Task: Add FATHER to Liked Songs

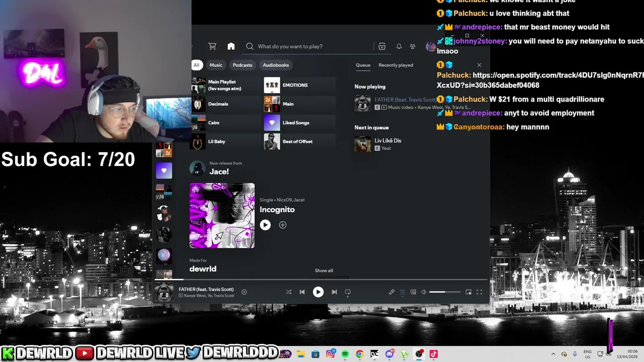Action: [x=244, y=292]
